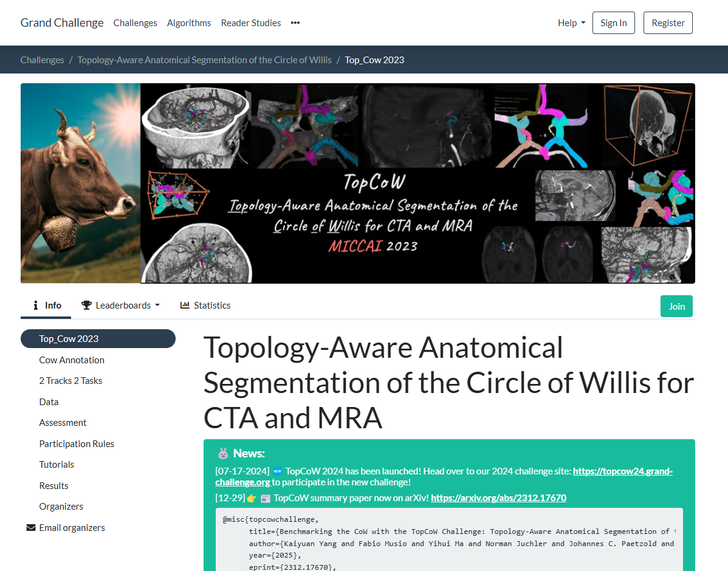This screenshot has height=571, width=728.
Task: Click the @misc{topcowchallenge citation line
Action: click(x=270, y=519)
